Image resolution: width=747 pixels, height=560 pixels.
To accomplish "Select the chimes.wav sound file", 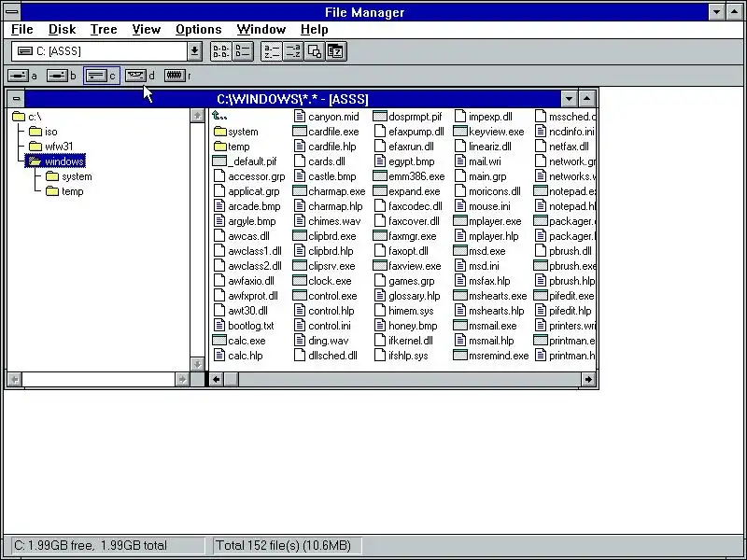I will click(x=328, y=221).
